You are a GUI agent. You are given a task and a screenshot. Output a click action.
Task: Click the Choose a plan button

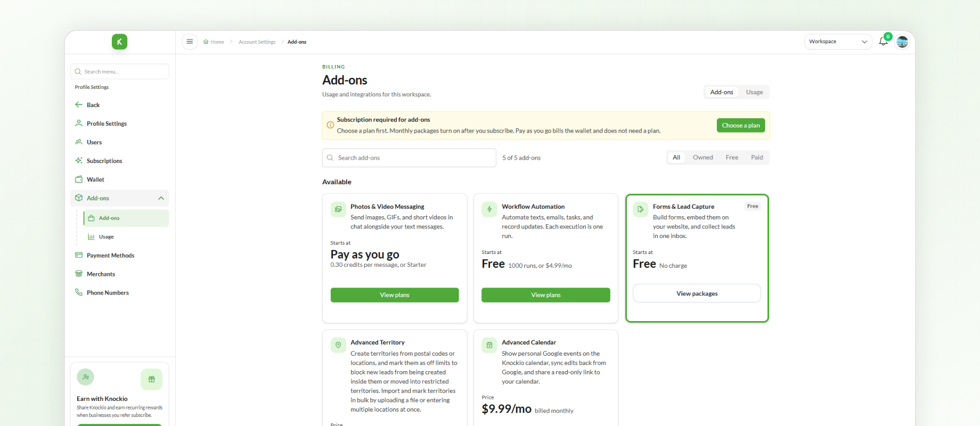741,125
